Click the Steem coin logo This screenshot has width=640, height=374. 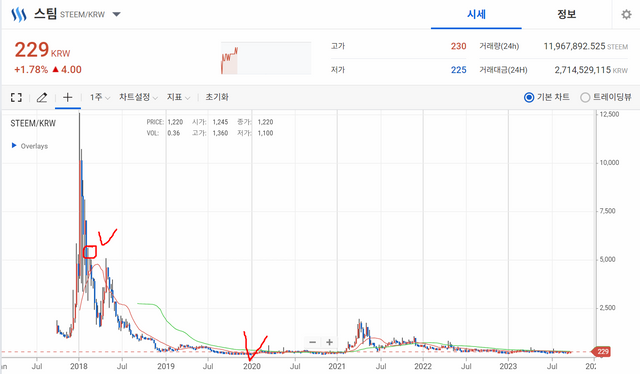click(x=18, y=15)
